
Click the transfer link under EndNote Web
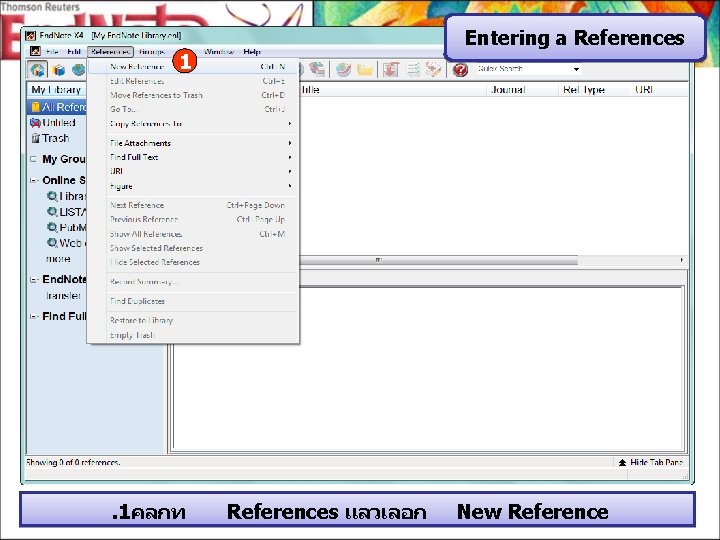63,296
